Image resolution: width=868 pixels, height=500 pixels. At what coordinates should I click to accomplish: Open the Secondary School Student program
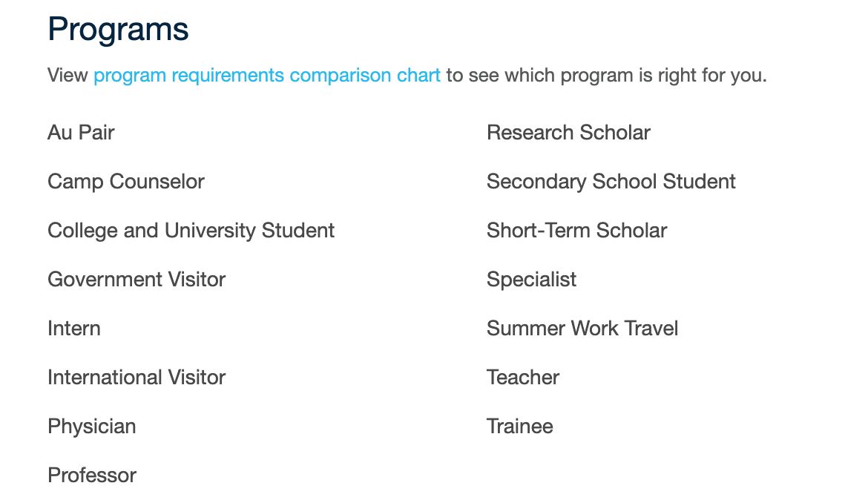[611, 182]
